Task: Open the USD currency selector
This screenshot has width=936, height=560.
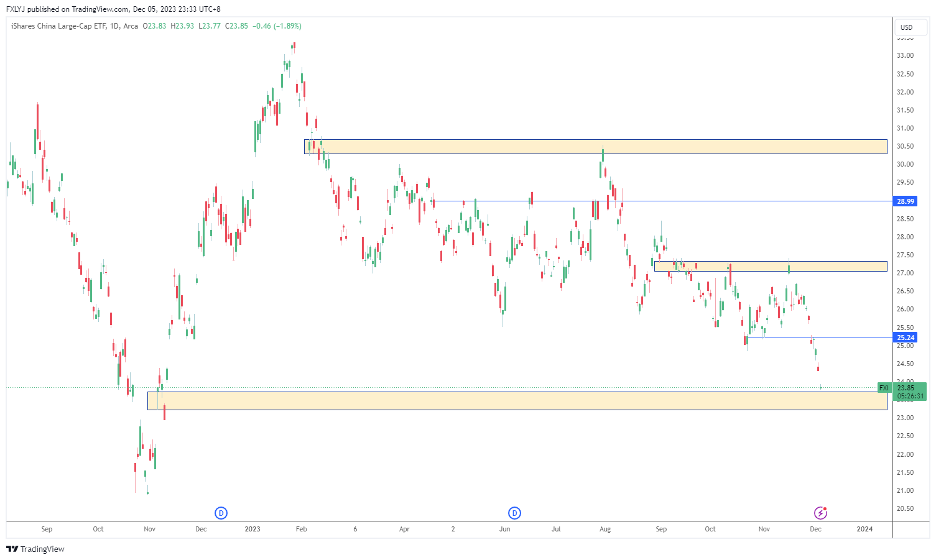Action: point(907,27)
